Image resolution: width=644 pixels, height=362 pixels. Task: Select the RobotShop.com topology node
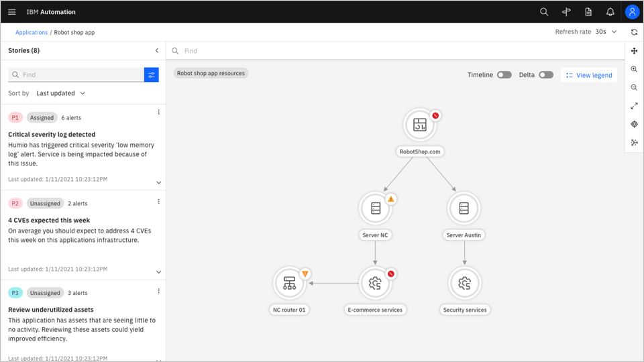(420, 125)
